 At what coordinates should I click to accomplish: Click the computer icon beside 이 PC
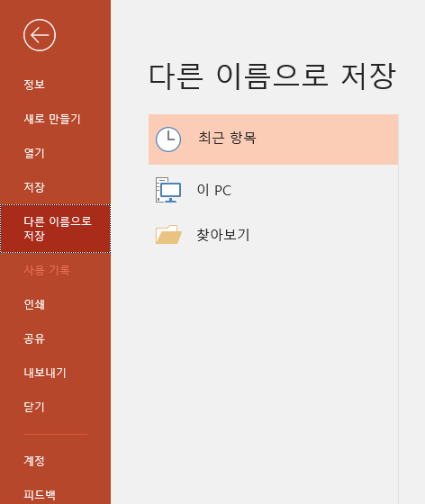[x=168, y=190]
